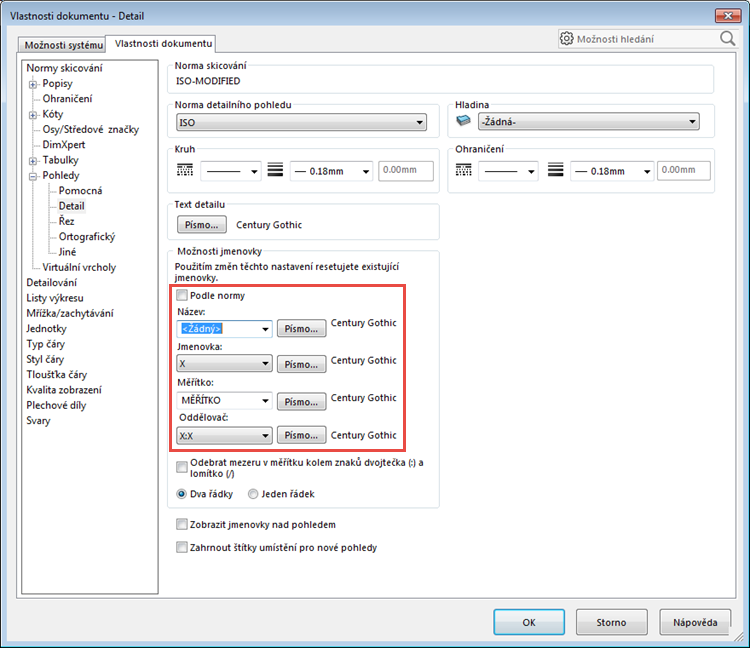Select the Dva řádky radio button
The height and width of the screenshot is (648, 750).
pos(181,494)
